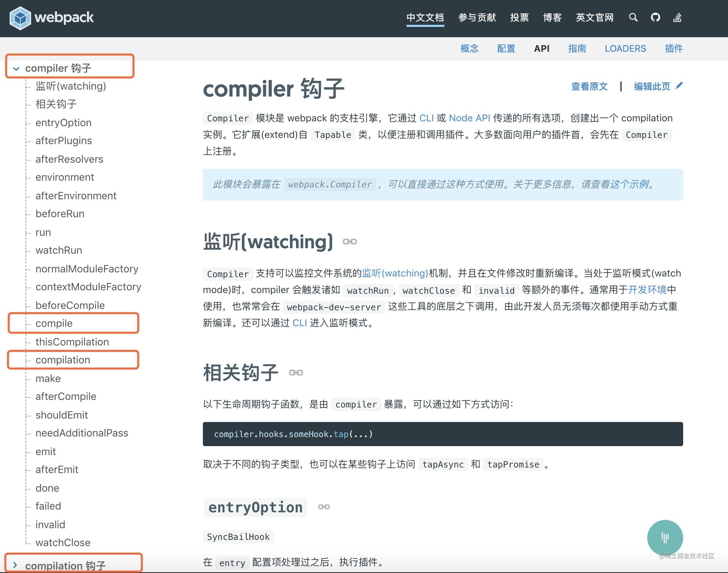Click the webpack logo
This screenshot has width=728, height=573.
point(52,18)
